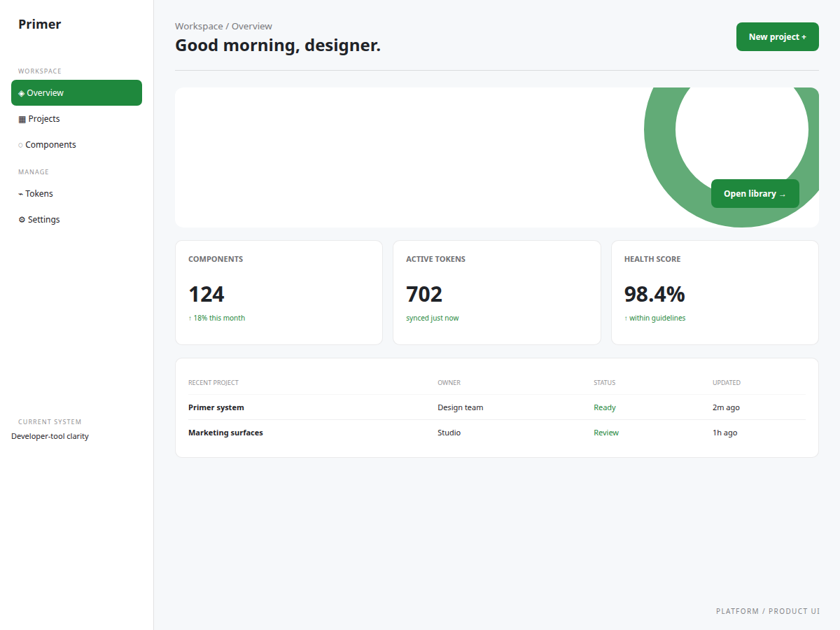Open the Overview sidebar item
This screenshot has width=840, height=630.
pyautogui.click(x=76, y=93)
